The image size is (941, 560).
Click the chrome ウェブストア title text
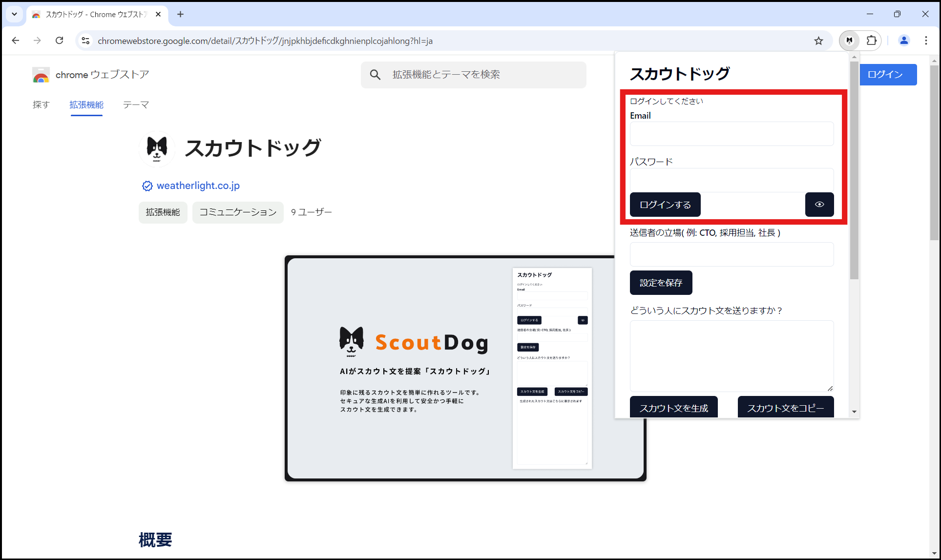103,75
